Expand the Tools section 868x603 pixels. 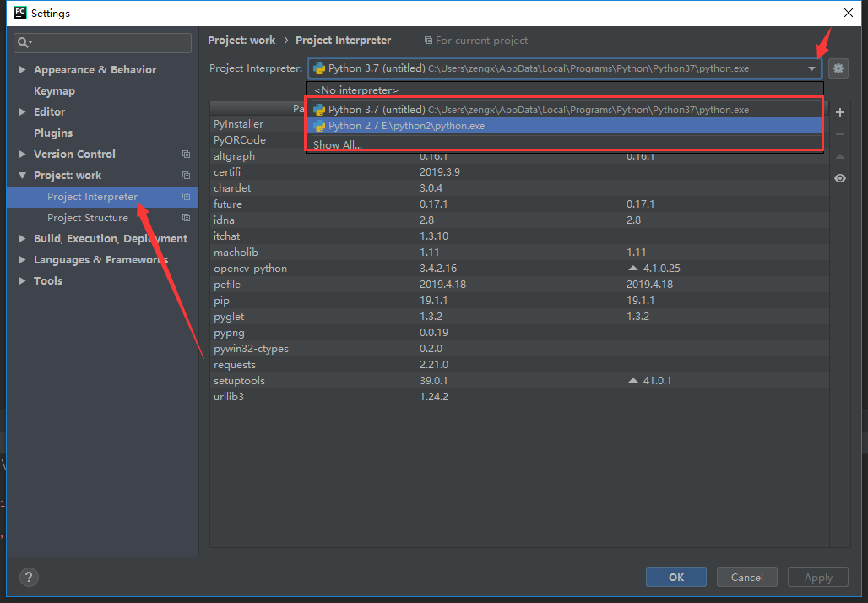click(x=22, y=280)
